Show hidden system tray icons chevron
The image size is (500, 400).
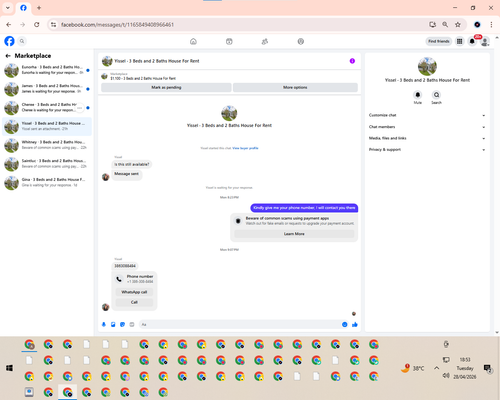(x=436, y=368)
